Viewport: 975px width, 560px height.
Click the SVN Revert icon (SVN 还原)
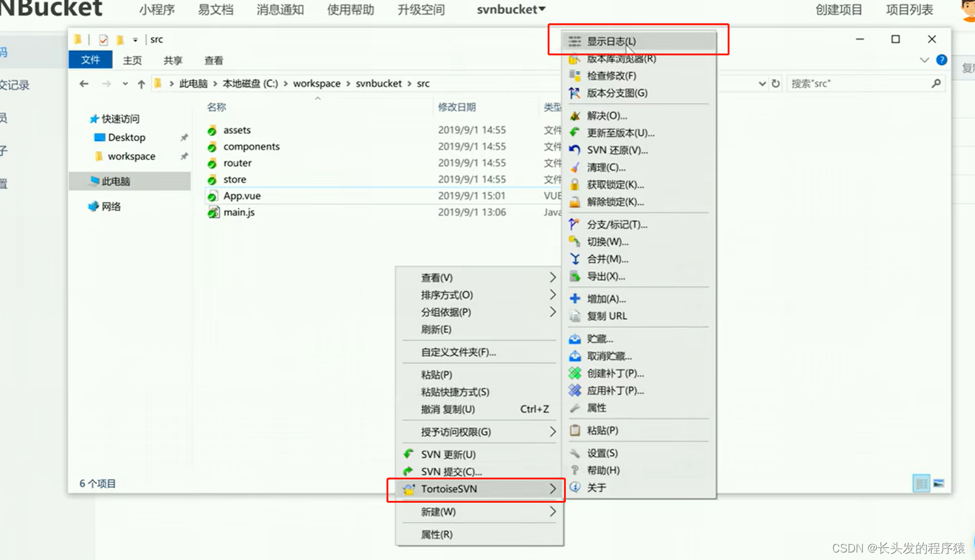pos(575,150)
